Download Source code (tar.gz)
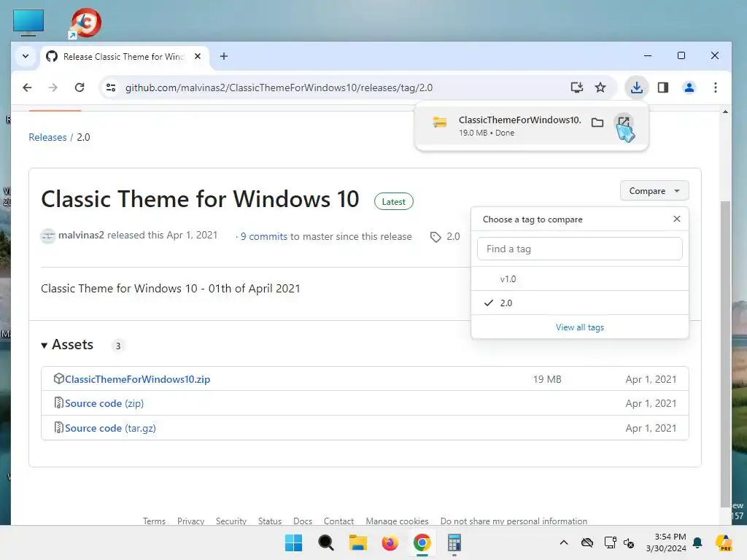 click(110, 428)
